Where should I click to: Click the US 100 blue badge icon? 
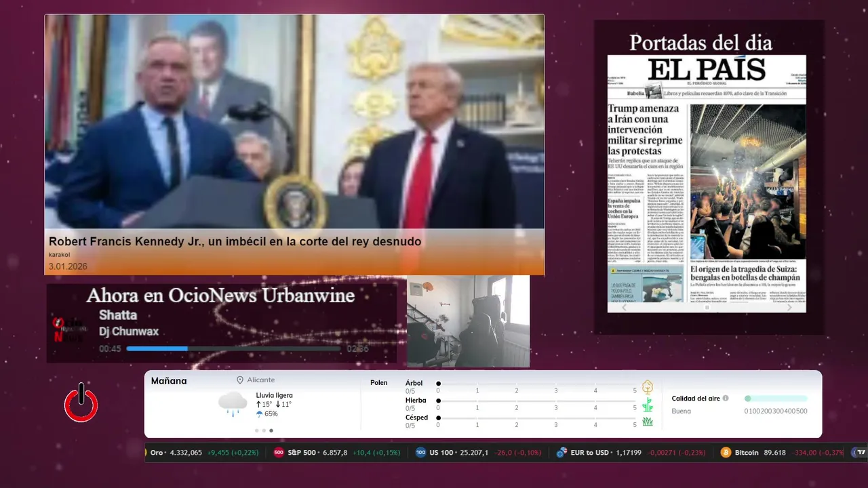pyautogui.click(x=420, y=453)
